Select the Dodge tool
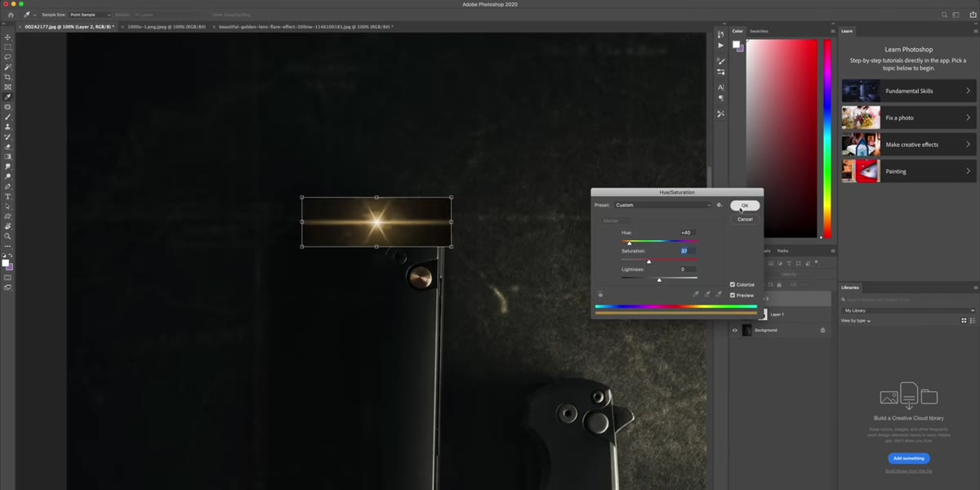 [x=8, y=176]
